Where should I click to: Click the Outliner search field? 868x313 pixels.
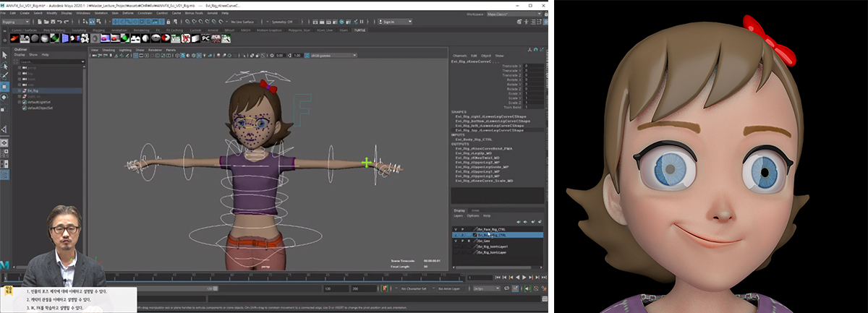pos(51,61)
